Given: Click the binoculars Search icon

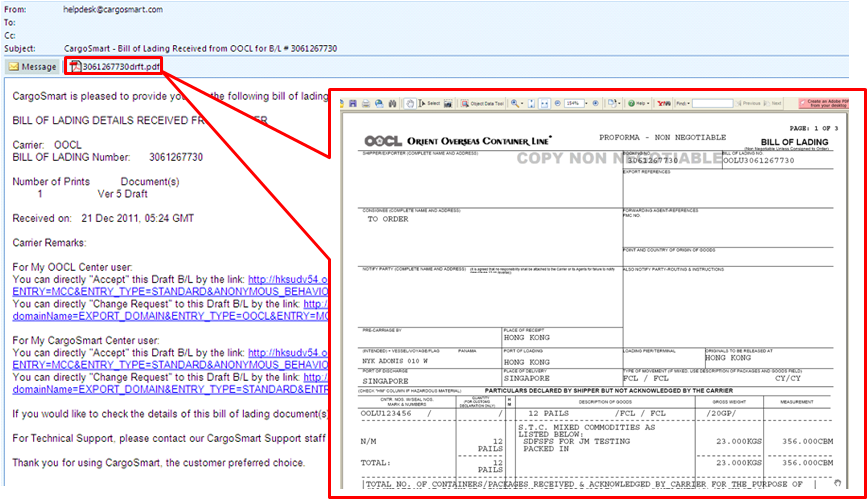Looking at the screenshot, I should [394, 103].
